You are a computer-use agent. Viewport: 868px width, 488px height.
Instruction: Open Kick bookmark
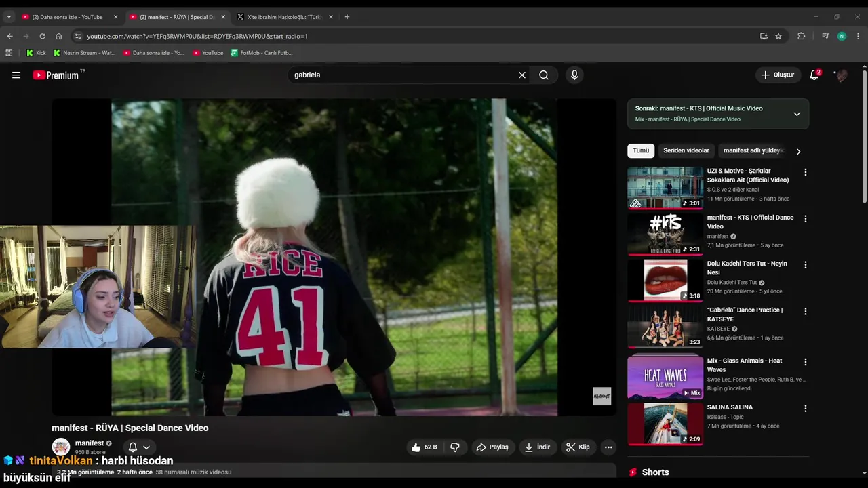[36, 53]
